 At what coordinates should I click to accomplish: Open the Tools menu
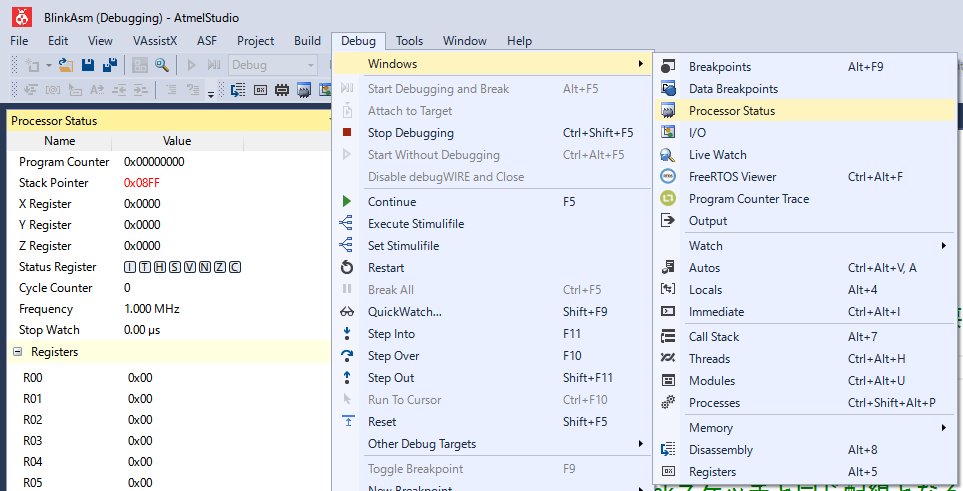pos(410,41)
